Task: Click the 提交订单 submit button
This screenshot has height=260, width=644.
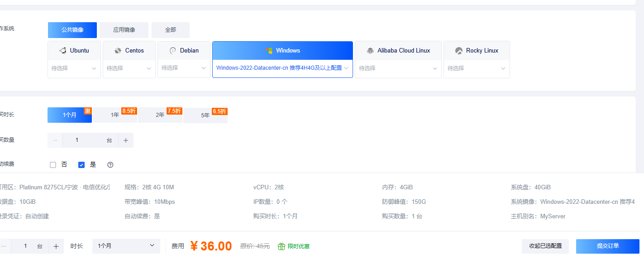Action: pos(608,246)
